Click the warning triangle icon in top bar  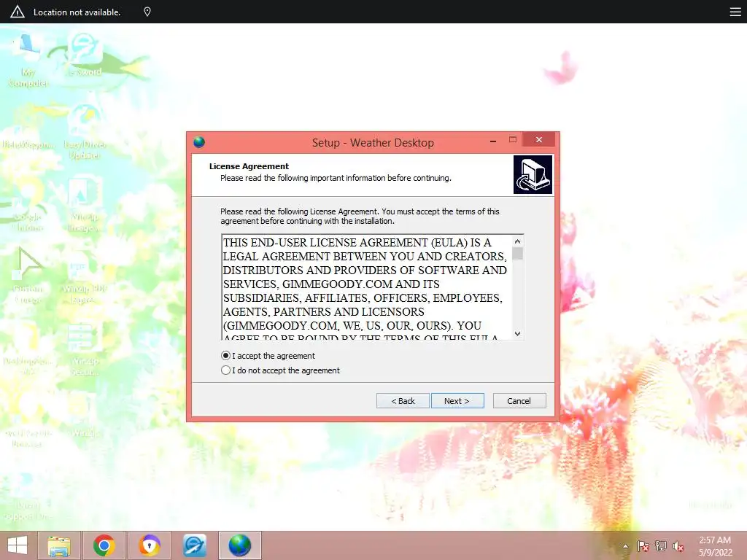(x=18, y=12)
